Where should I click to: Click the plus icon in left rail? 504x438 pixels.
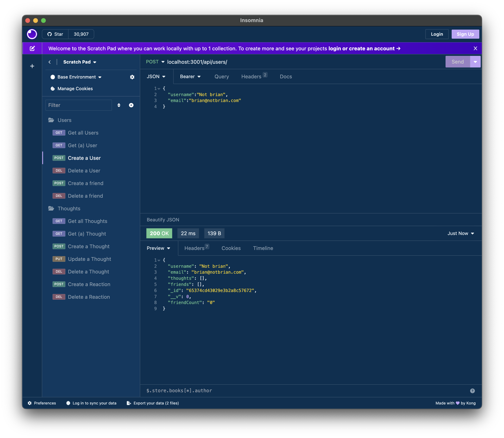pos(32,66)
